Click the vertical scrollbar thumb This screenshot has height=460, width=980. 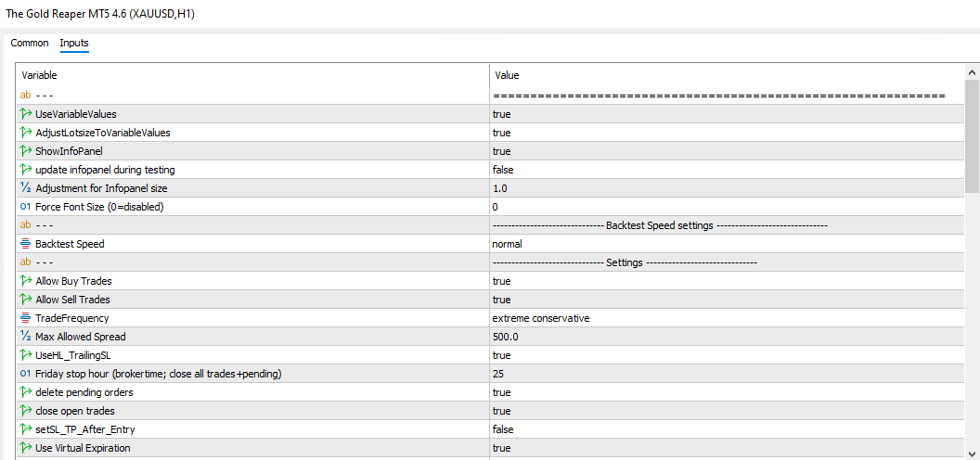click(972, 135)
